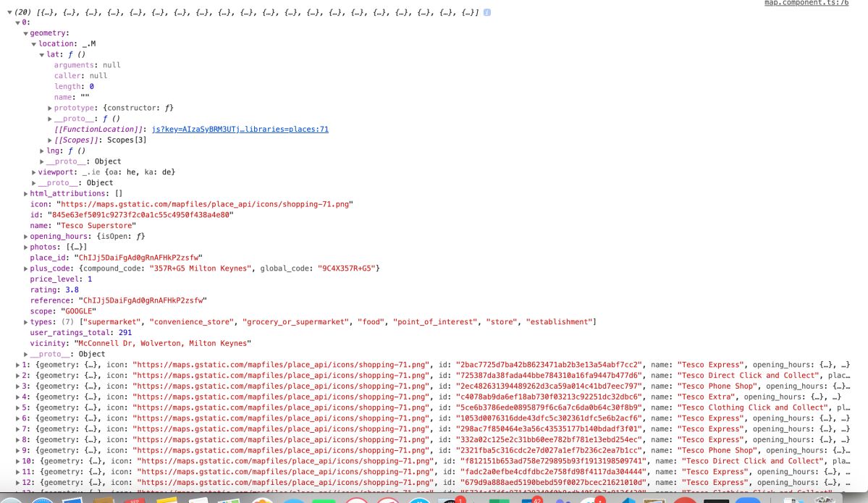Click the "length: 0" property
Screen dimensions: 868x503
pos(74,86)
